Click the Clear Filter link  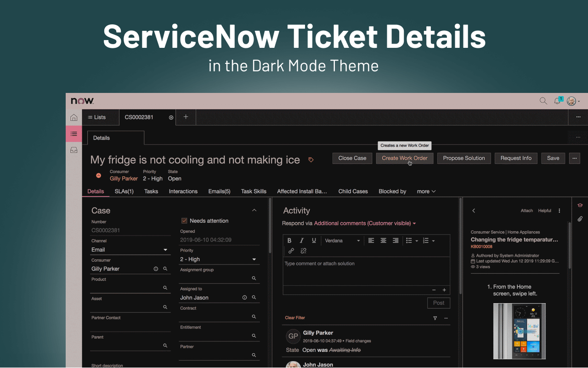tap(295, 318)
